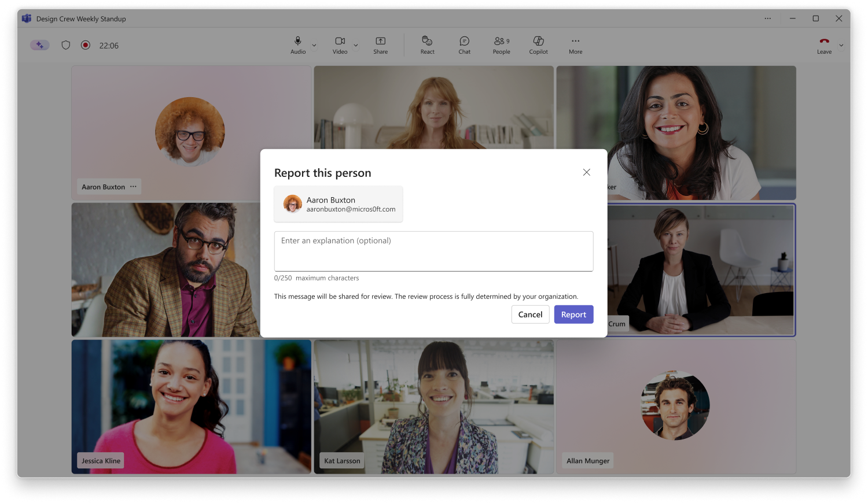Minimize the Teams meeting window

click(x=793, y=19)
